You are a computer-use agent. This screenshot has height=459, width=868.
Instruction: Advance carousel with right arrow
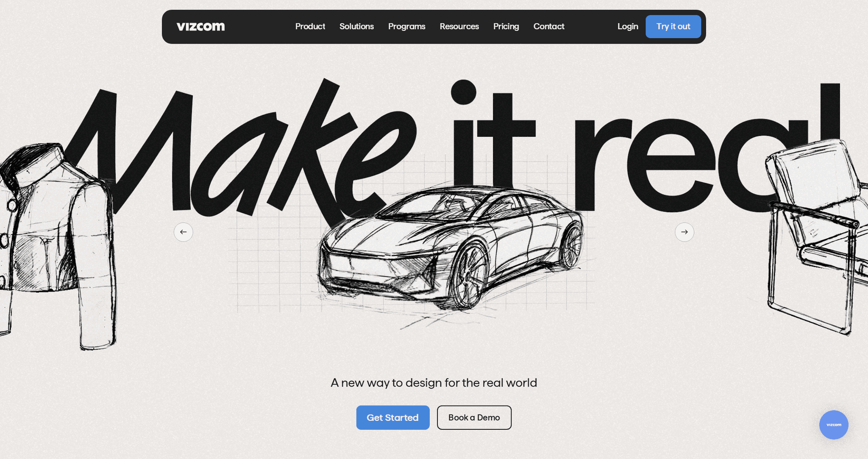[x=684, y=232]
